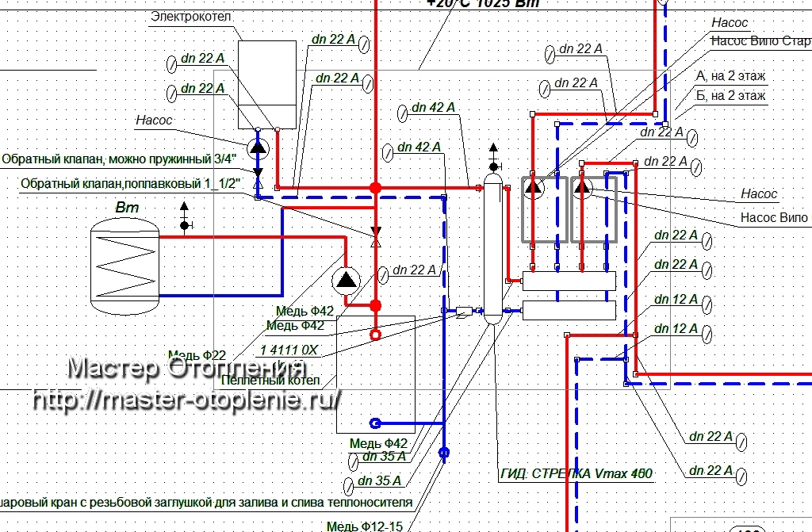The image size is (812, 532).
Task: Select the "Насос Вило Стар" label
Action: click(x=760, y=40)
